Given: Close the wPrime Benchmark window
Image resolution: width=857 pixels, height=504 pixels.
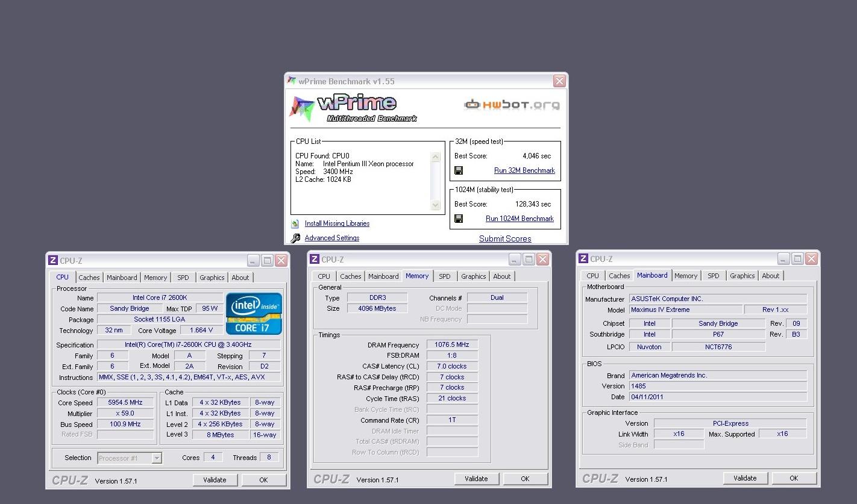Looking at the screenshot, I should (559, 81).
